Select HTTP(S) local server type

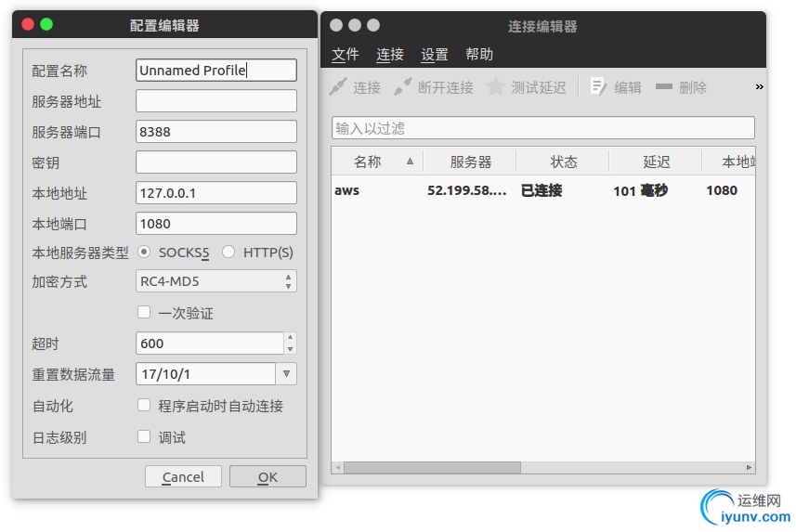point(228,252)
